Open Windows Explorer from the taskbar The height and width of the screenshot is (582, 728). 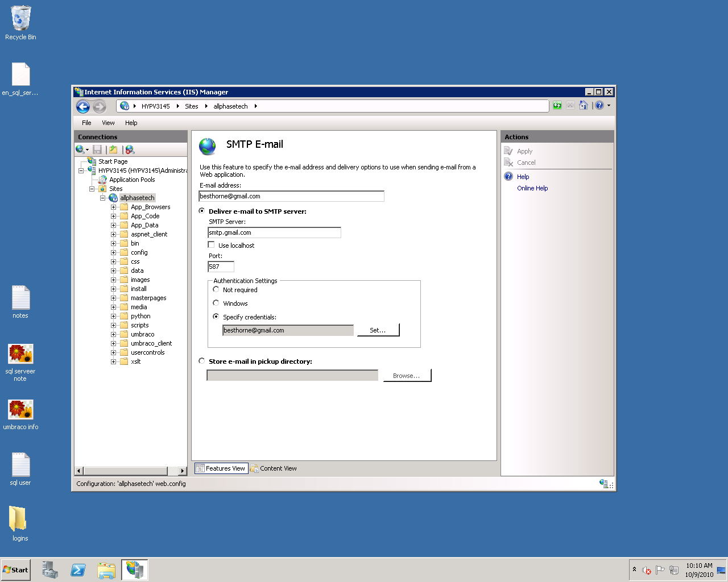pos(106,570)
